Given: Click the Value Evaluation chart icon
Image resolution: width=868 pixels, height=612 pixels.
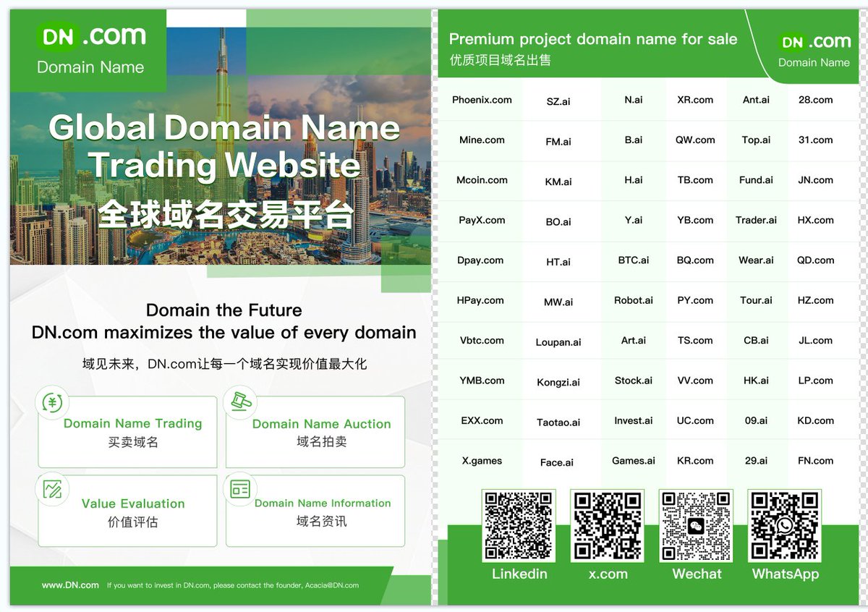Looking at the screenshot, I should pos(52,488).
